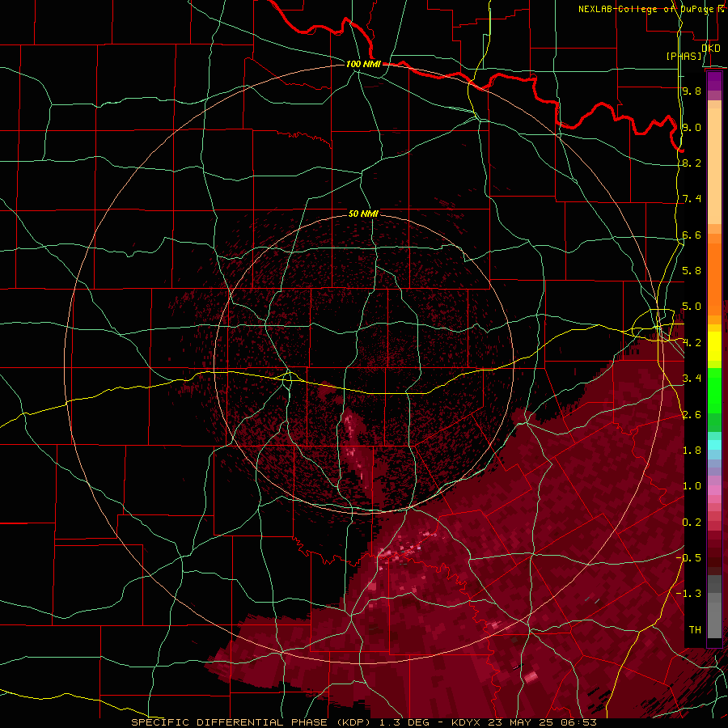The height and width of the screenshot is (728, 728).
Task: Click KDYX station ID in the bottom caption
Action: pyautogui.click(x=466, y=722)
